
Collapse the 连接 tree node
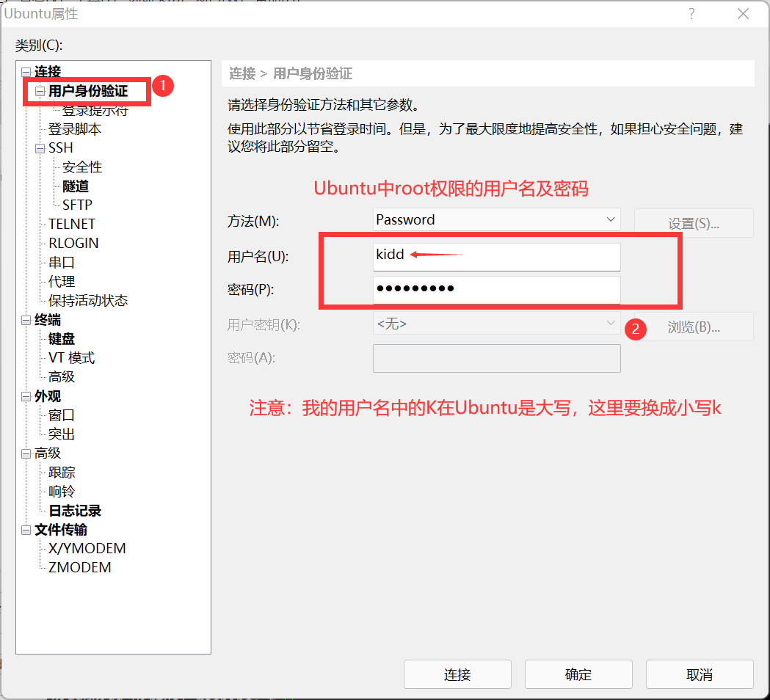[x=26, y=72]
